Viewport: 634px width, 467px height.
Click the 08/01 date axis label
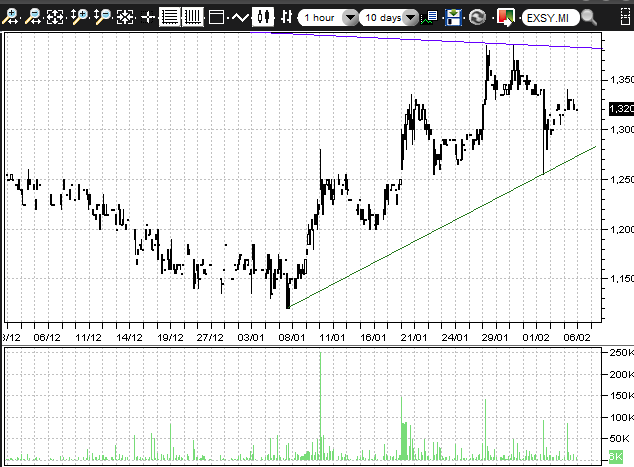point(292,337)
